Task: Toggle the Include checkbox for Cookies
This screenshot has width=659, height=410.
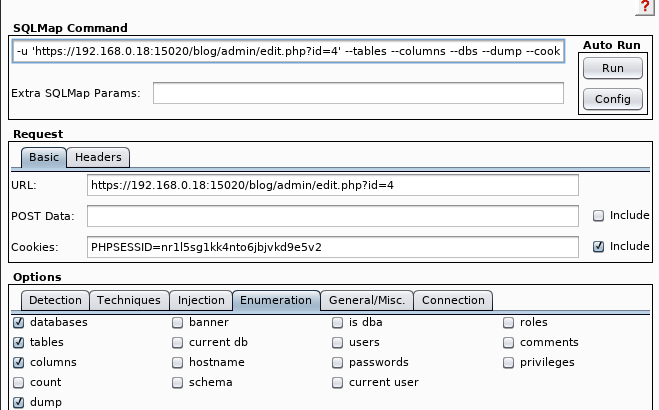Action: 598,246
